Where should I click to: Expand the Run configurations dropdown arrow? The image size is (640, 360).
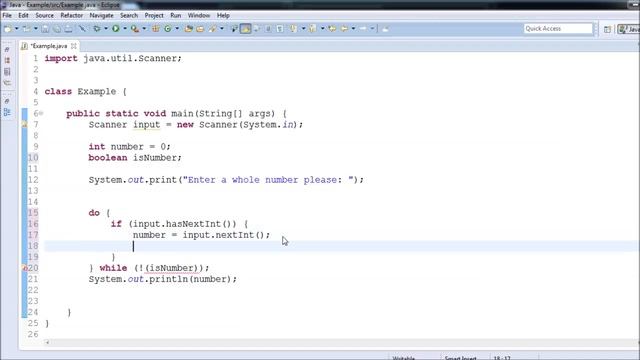[125, 29]
